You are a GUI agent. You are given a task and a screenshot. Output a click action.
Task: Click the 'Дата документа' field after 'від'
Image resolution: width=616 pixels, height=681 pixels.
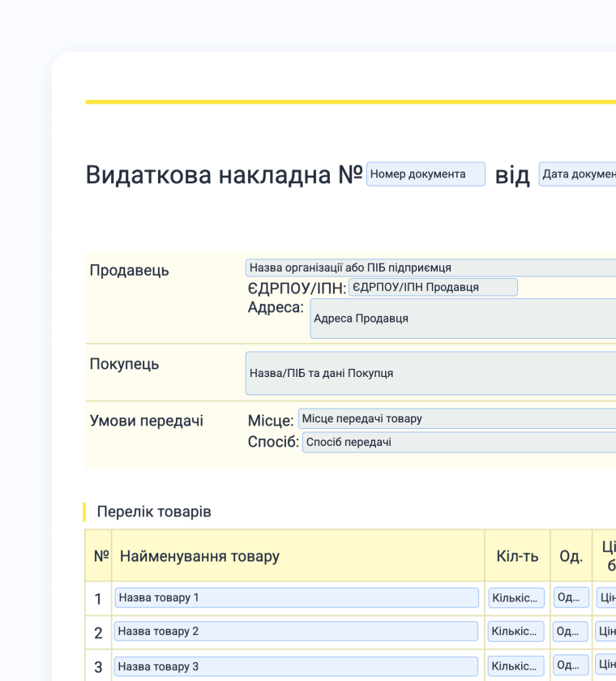[x=577, y=174]
